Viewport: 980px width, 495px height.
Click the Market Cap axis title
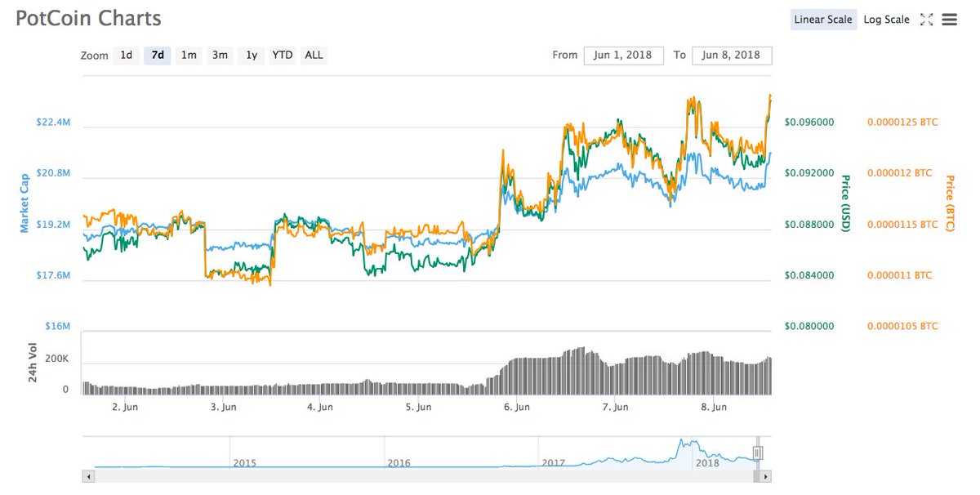[24, 202]
